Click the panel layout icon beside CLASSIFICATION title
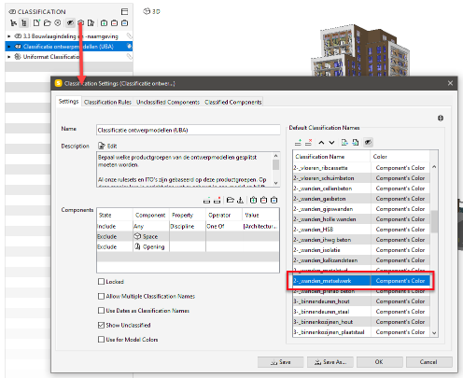Image resolution: width=463 pixels, height=378 pixels. [124, 12]
